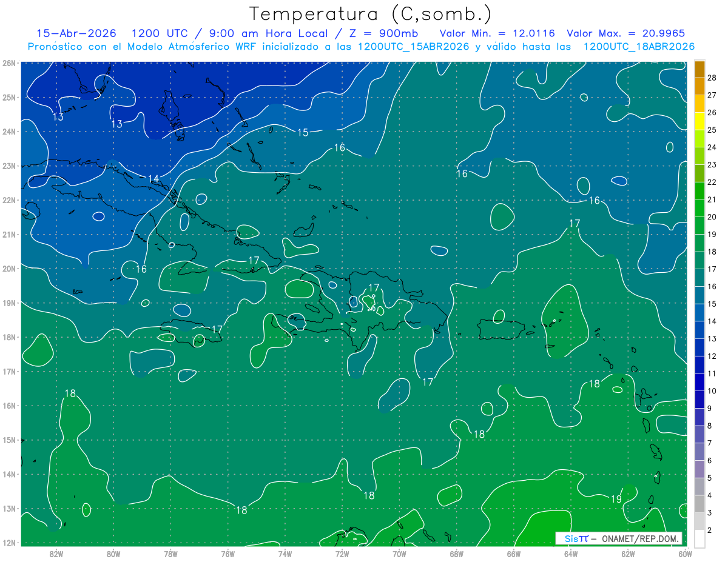This screenshot has height=562, width=728.
Task: Click the 26N latitude axis label
Action: (x=9, y=63)
